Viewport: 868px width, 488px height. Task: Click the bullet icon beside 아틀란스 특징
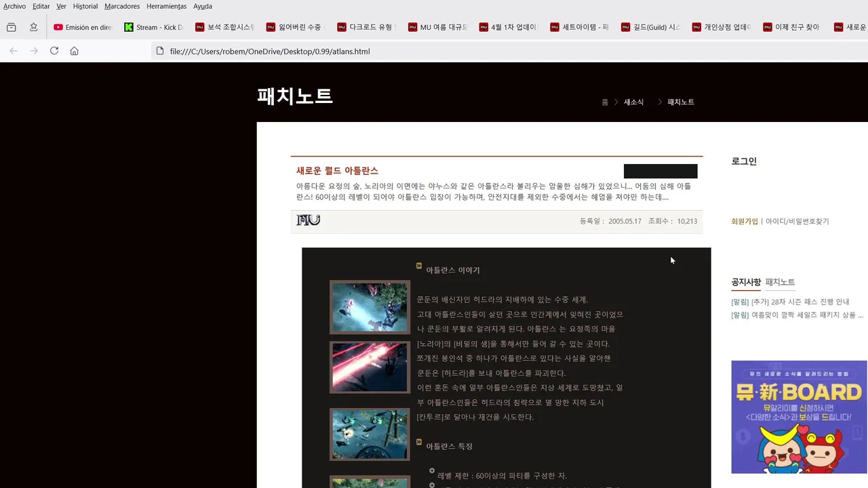[x=419, y=442]
